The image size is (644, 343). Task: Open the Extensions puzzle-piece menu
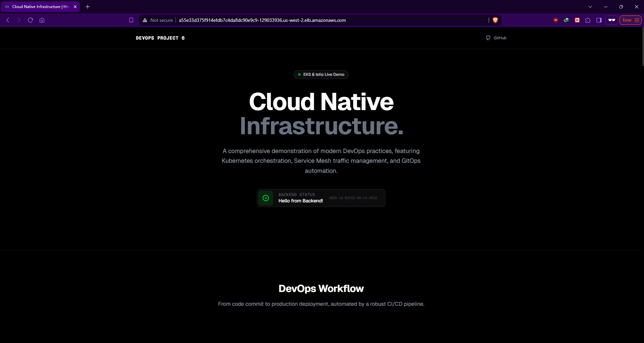[x=588, y=20]
